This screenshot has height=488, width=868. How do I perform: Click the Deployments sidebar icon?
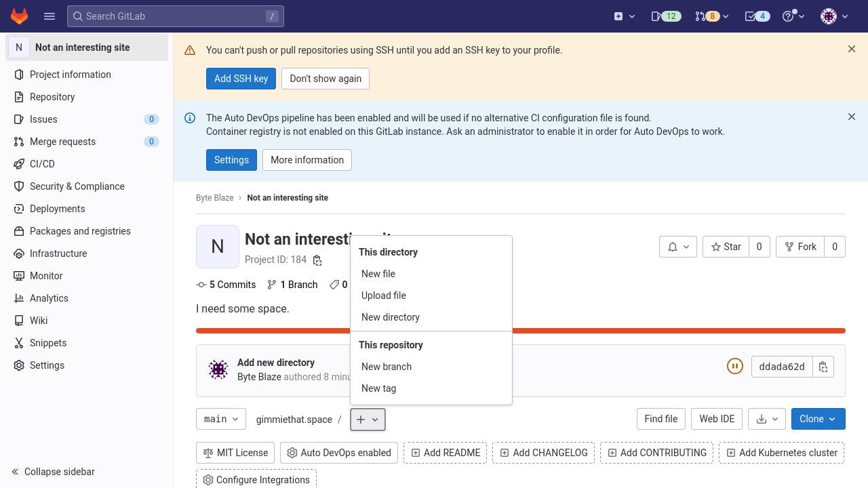coord(19,209)
